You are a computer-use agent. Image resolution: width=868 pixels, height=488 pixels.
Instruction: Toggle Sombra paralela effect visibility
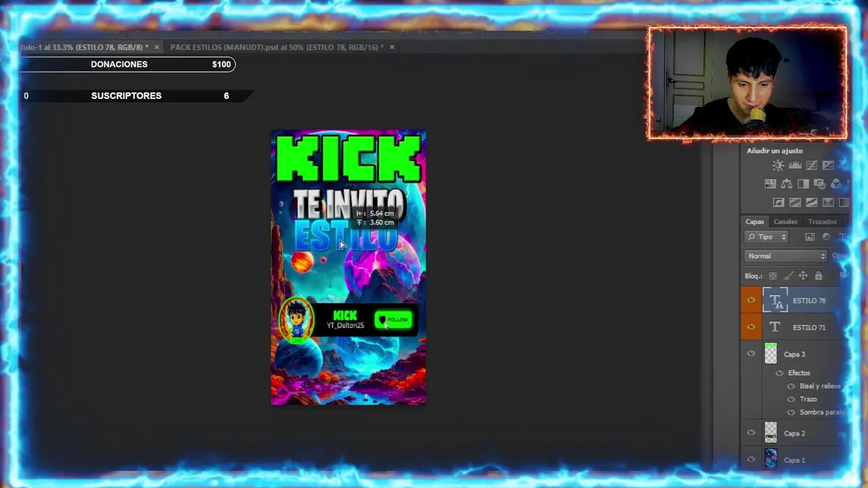(791, 412)
